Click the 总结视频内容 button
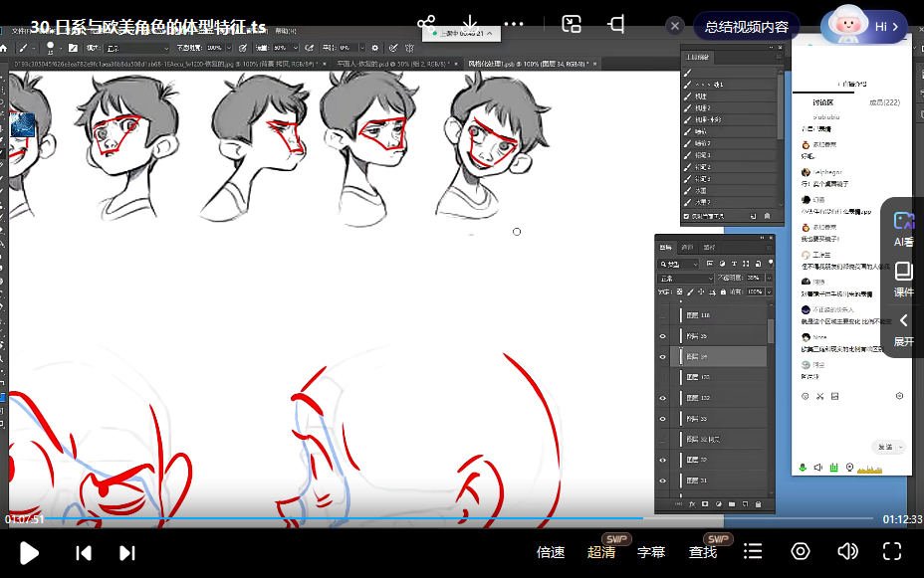924x578 pixels. point(746,27)
